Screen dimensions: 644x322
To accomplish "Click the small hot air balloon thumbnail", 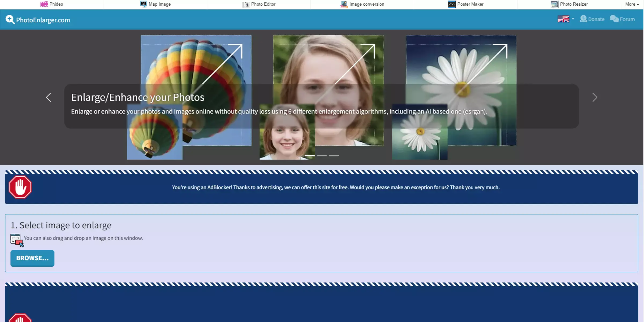I will pos(155,132).
